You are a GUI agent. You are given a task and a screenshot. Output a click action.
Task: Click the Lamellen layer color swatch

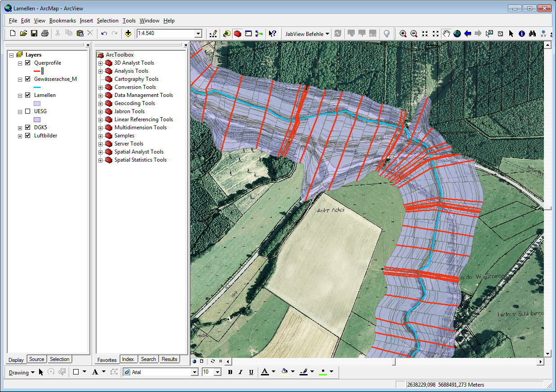coord(37,103)
